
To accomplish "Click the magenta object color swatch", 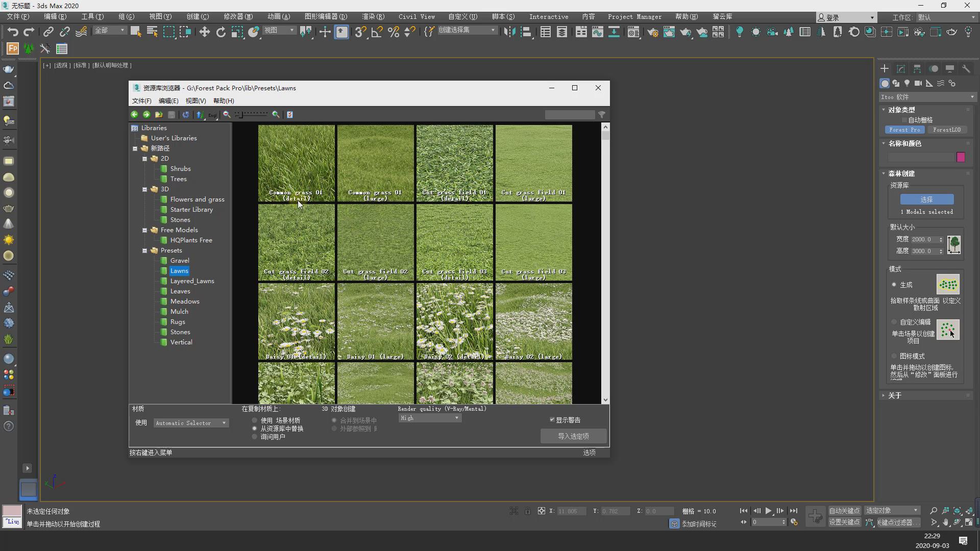I will pos(961,157).
